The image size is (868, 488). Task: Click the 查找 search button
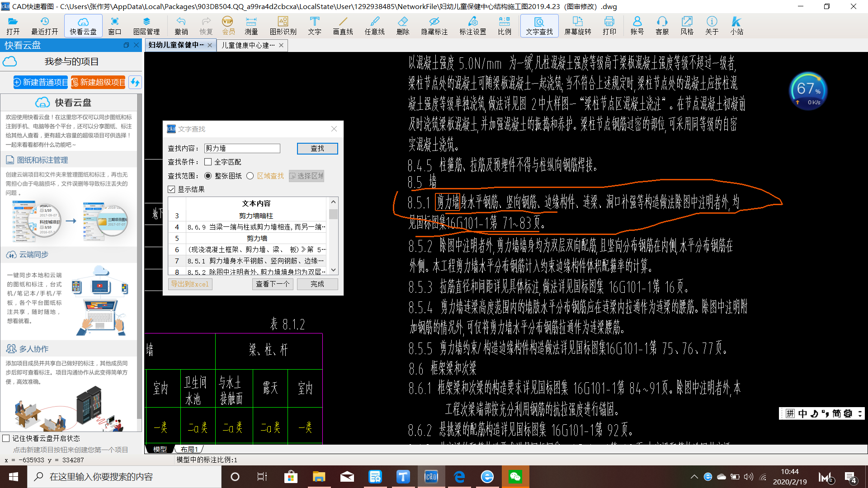click(x=317, y=148)
